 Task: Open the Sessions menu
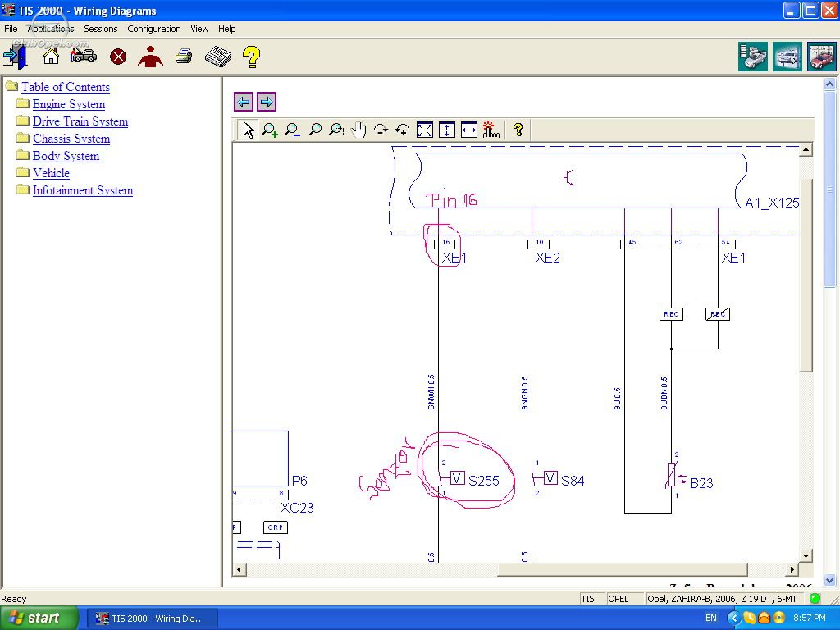[100, 29]
